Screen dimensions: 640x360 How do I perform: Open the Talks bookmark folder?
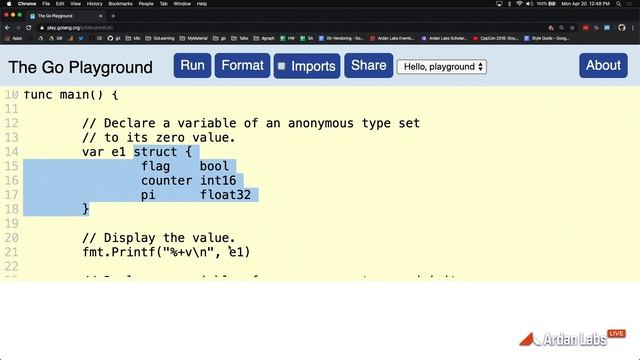pos(240,38)
